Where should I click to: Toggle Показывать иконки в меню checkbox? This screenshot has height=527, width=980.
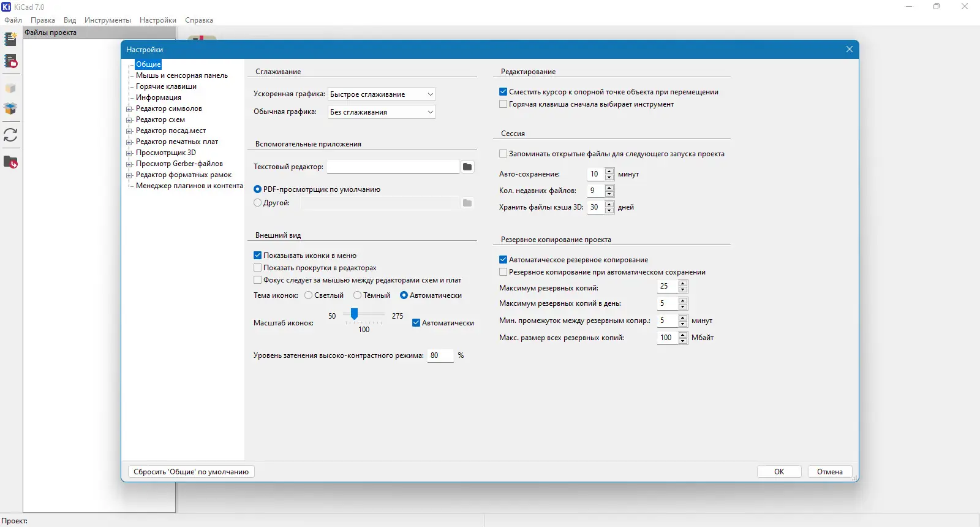point(257,256)
